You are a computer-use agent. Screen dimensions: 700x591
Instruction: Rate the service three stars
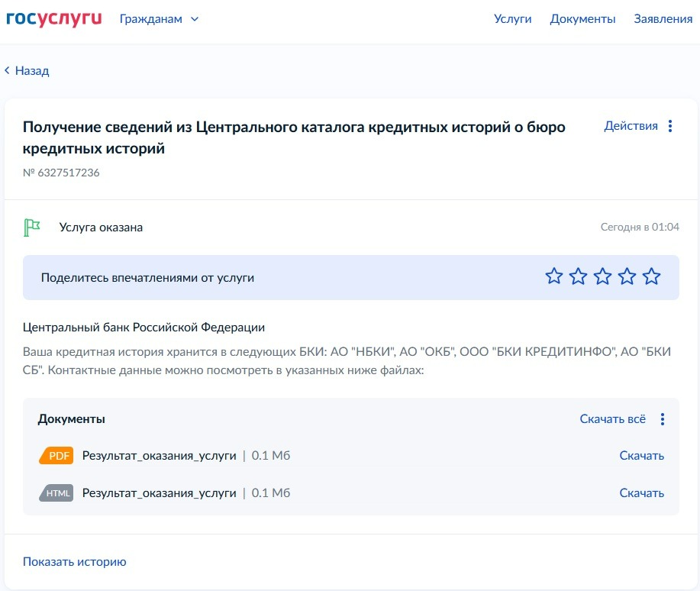(602, 276)
